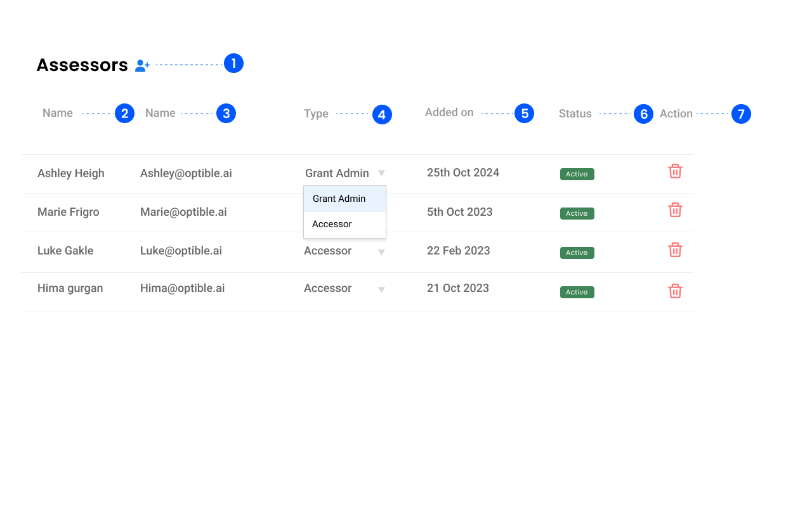Click the Ashley@optible.ai email address
Screen dimensions: 812x528
[186, 173]
